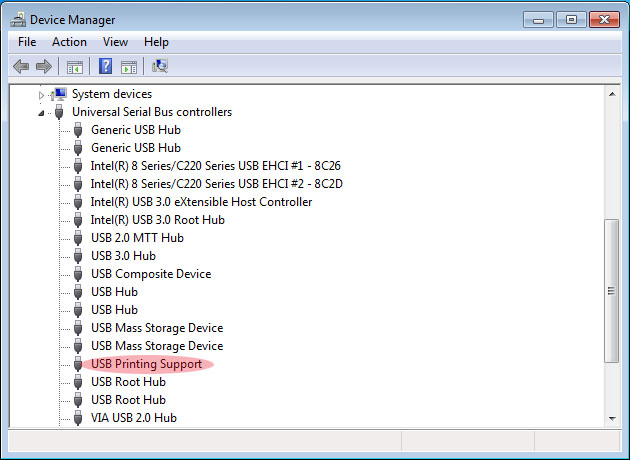Open the Action menu
The height and width of the screenshot is (460, 630).
pos(69,42)
